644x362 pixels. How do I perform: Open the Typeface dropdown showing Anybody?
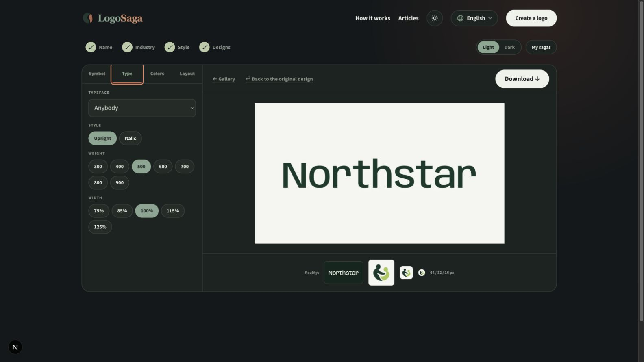click(142, 108)
